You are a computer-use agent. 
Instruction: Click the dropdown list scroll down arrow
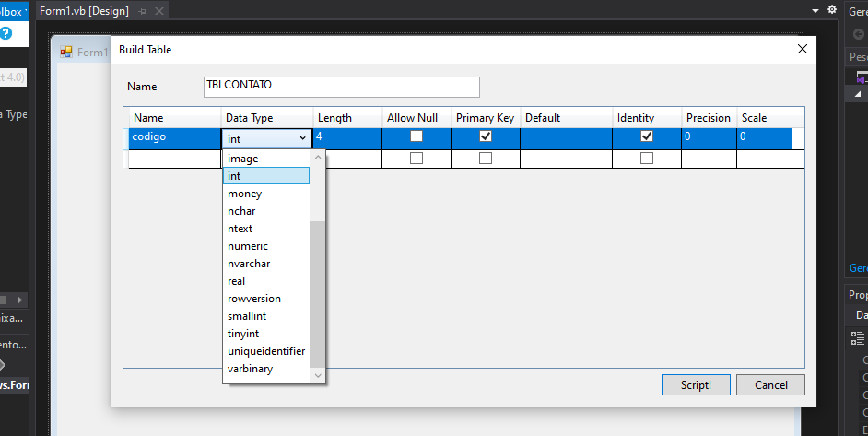[318, 375]
